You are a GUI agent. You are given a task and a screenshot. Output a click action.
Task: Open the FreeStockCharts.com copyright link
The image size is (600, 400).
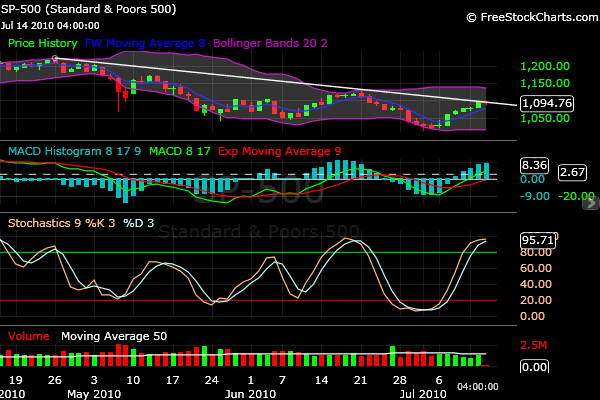click(532, 17)
